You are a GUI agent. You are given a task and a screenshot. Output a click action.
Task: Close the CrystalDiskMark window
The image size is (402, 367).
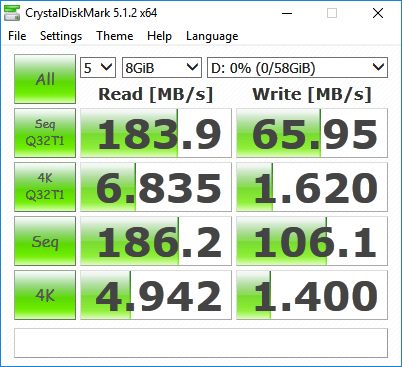378,13
